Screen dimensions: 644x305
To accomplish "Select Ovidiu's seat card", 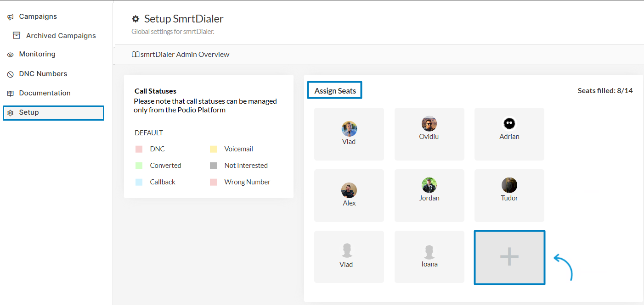I will coord(429,134).
